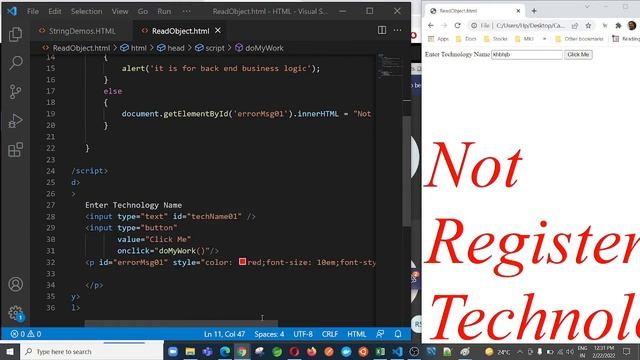This screenshot has width=640, height=360.
Task: Open the html breadcrumb dropdown
Action: coord(133,48)
